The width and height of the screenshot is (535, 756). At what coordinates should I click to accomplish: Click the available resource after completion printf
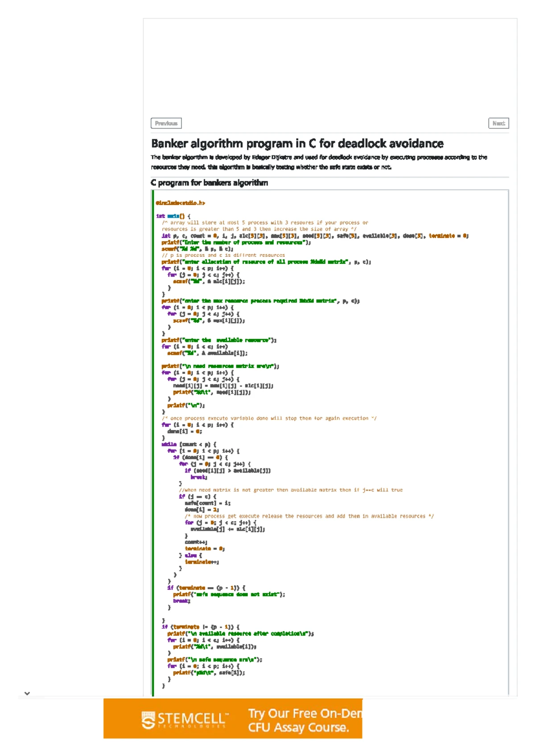coord(240,634)
